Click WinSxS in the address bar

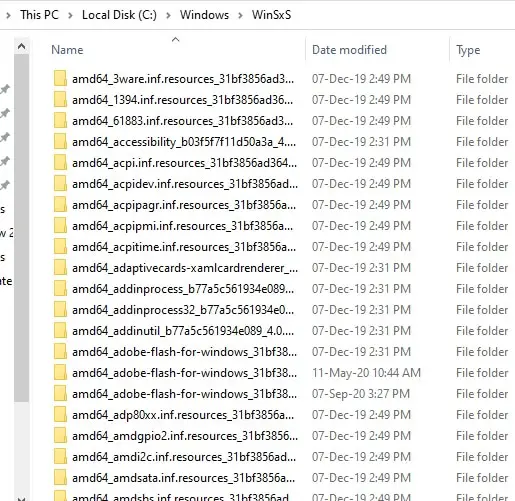point(271,15)
